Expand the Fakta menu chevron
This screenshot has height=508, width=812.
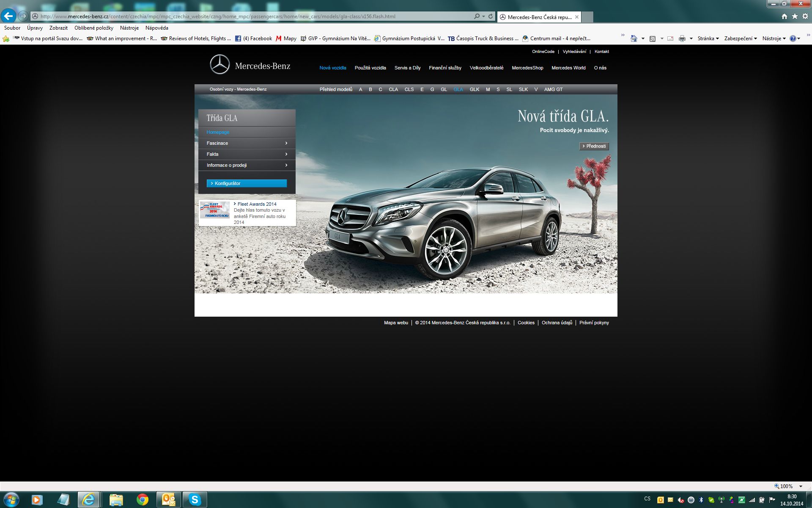pos(286,154)
